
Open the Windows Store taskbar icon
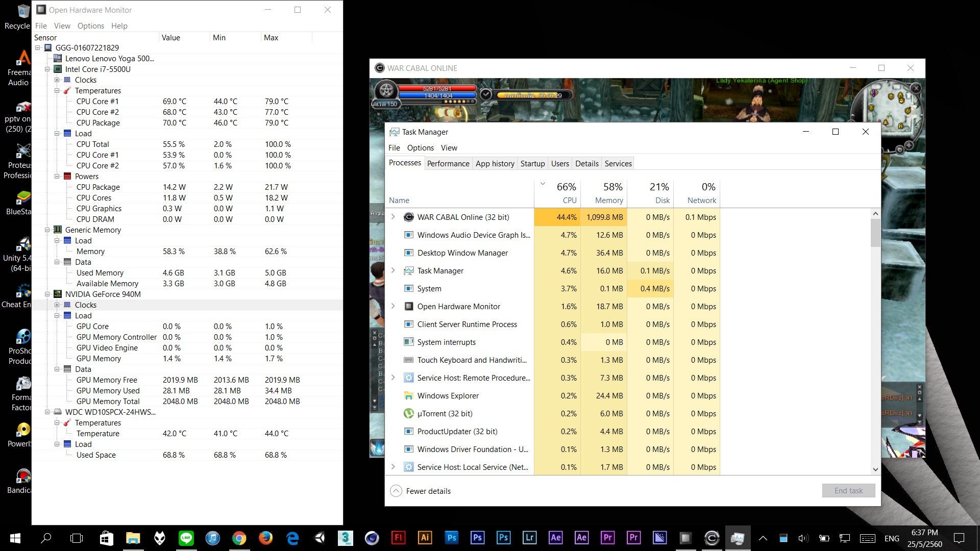(x=106, y=538)
